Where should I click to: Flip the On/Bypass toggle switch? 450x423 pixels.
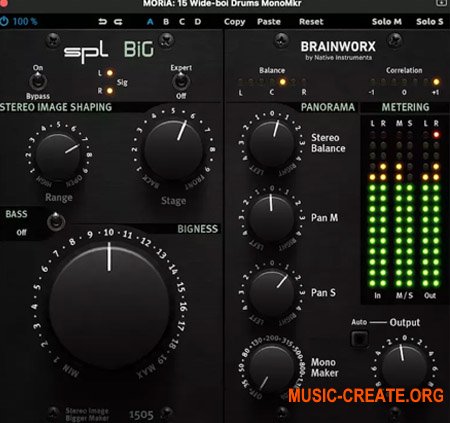tap(38, 81)
